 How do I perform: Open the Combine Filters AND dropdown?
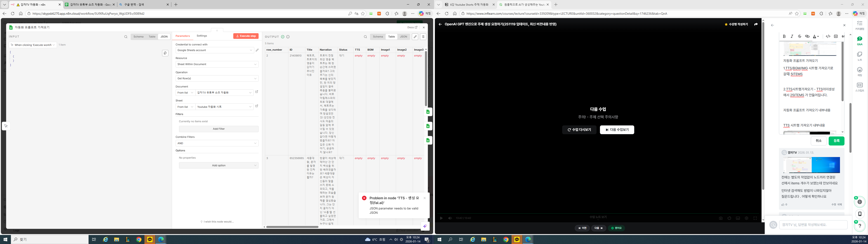click(217, 143)
